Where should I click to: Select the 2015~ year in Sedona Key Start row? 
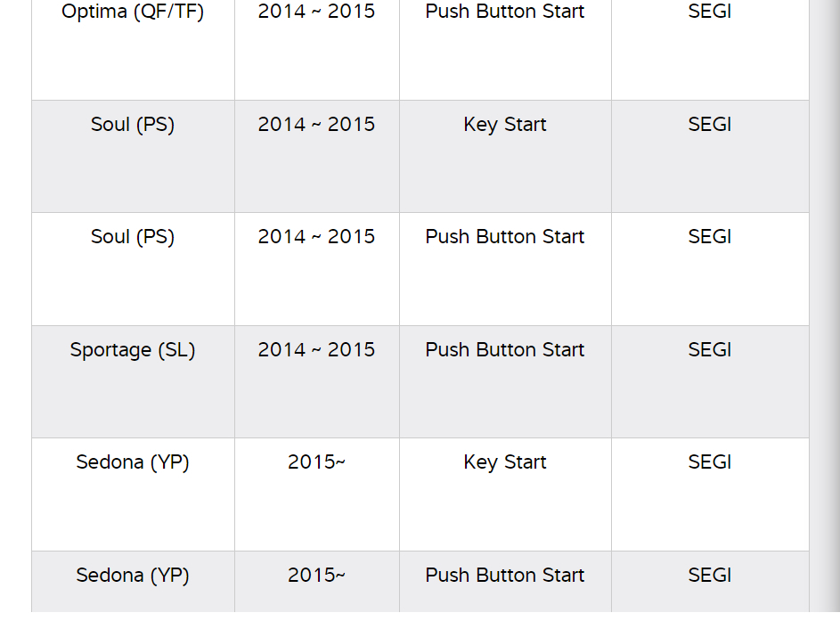[316, 462]
